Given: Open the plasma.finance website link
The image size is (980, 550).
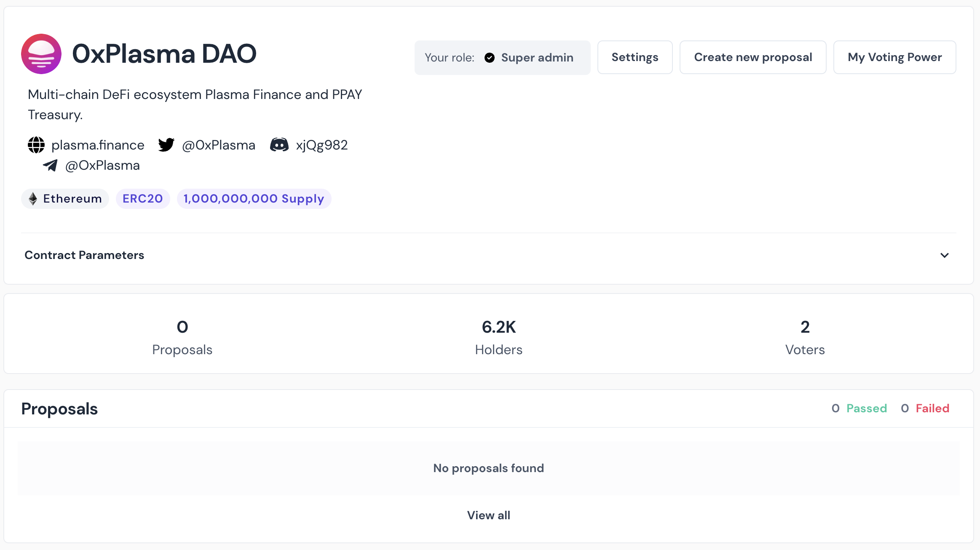Looking at the screenshot, I should [x=98, y=145].
